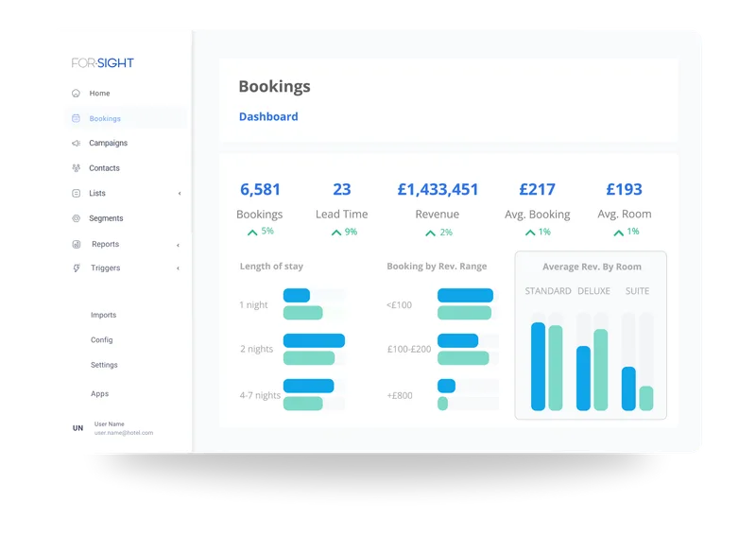The image size is (756, 535).
Task: Click the teal 4-7 nights bar
Action: 303,404
